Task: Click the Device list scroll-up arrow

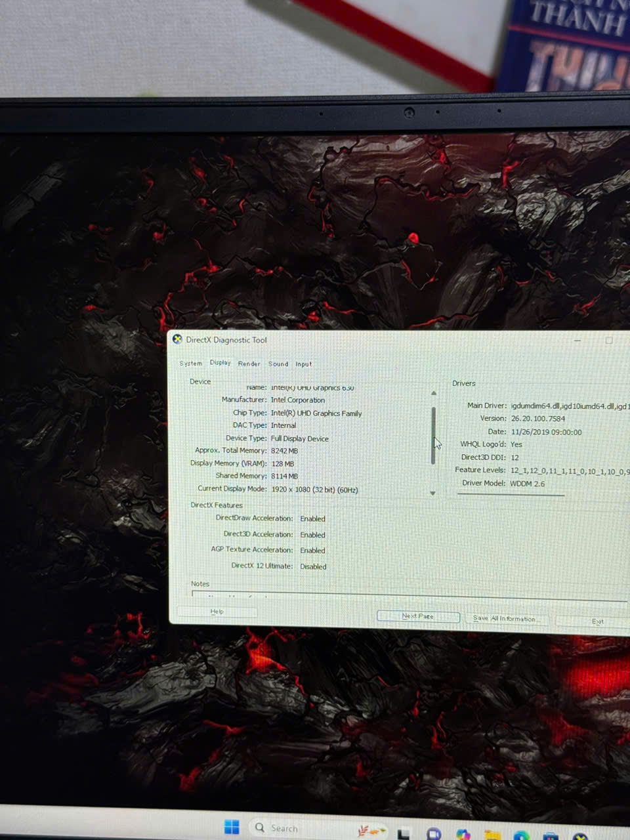Action: click(434, 393)
